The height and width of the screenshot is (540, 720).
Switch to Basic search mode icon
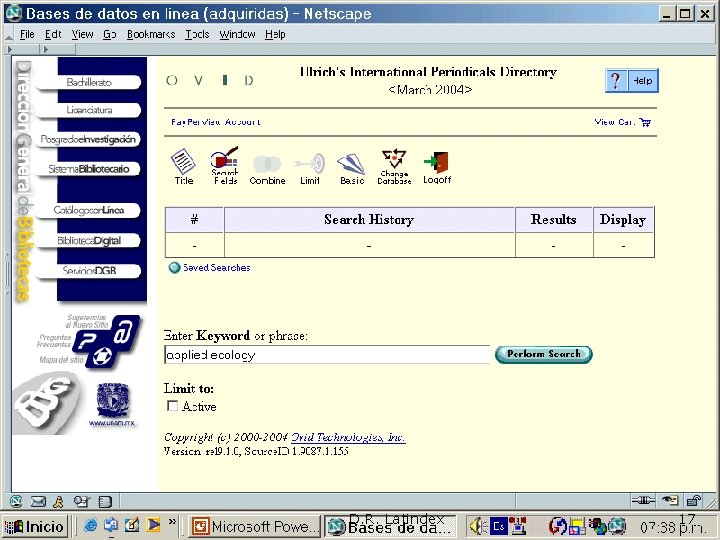[352, 168]
